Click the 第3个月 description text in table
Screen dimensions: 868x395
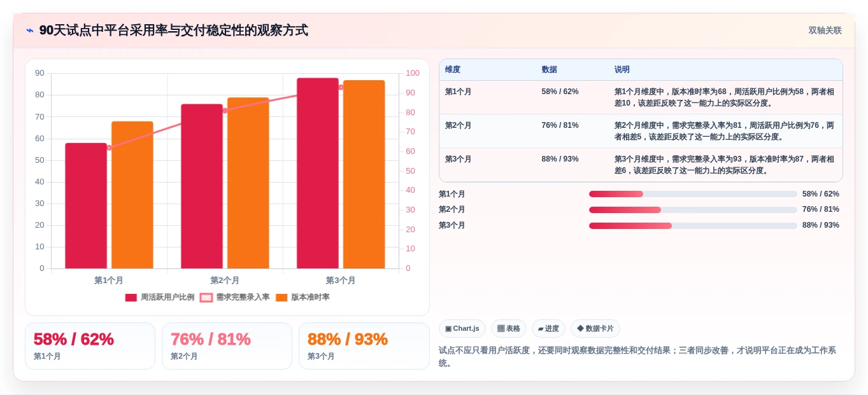tap(724, 165)
